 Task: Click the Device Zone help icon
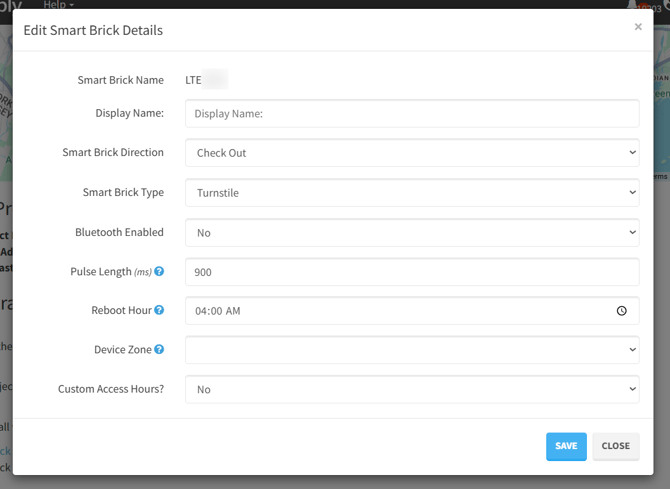(160, 350)
